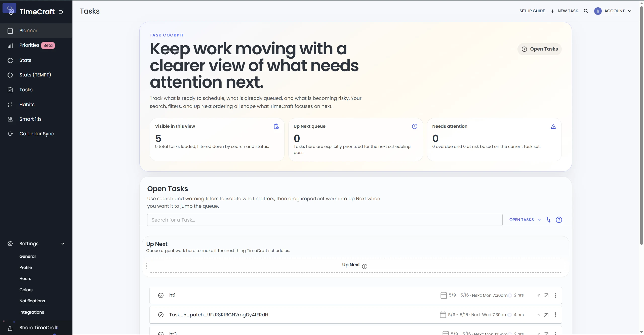Viewport: 644px width, 335px height.
Task: Open Notifications settings
Action: pyautogui.click(x=32, y=301)
